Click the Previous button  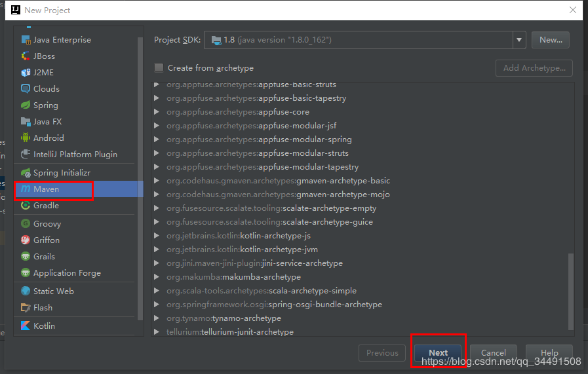[382, 352]
